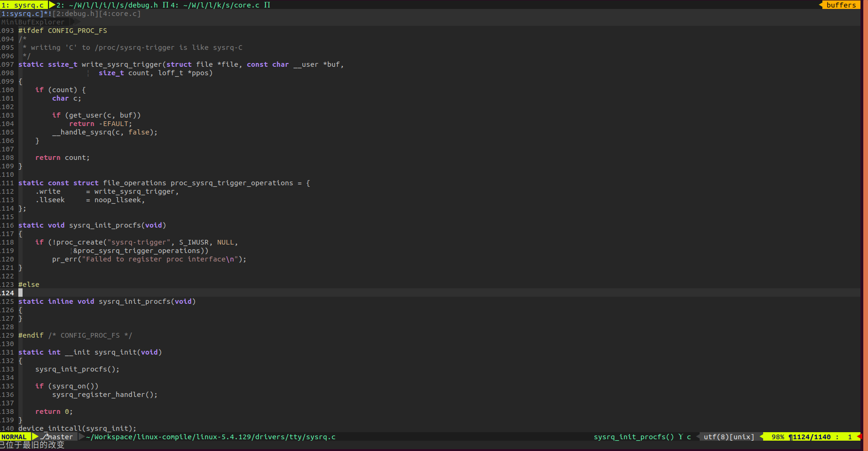Place cursor on #ifdef CONFIG_PROC_FS line
The width and height of the screenshot is (868, 451).
(63, 31)
